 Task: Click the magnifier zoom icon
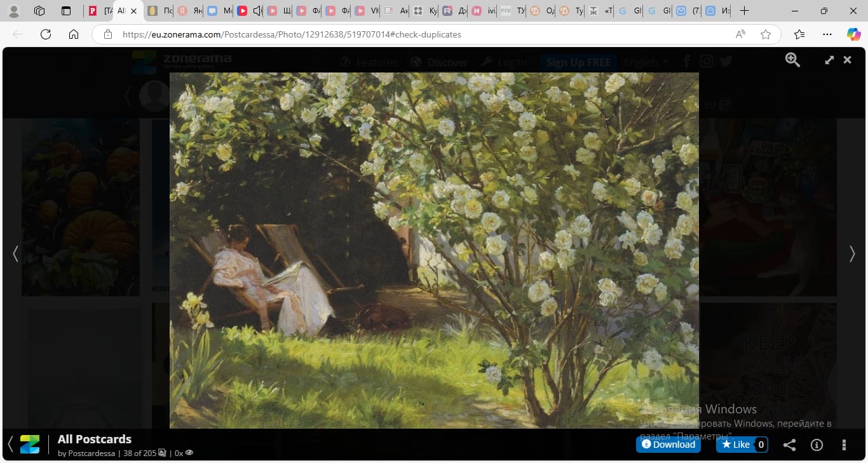click(x=792, y=60)
